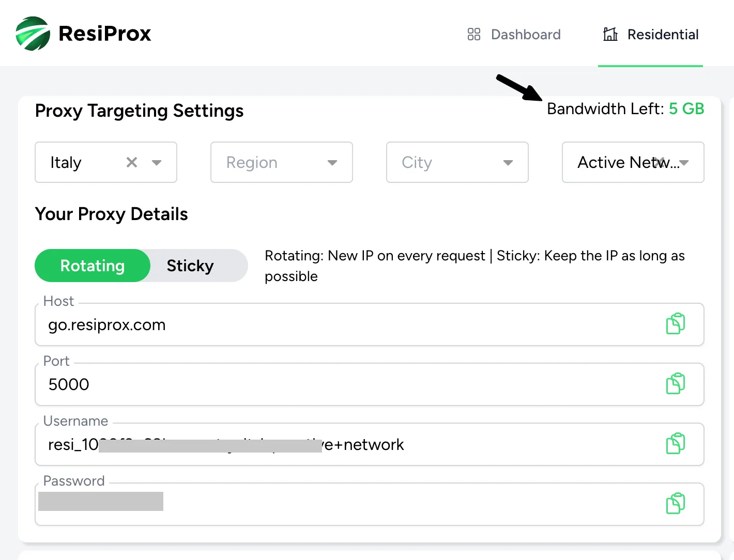Copy the Port number
This screenshot has height=560, width=734.
coord(676,383)
